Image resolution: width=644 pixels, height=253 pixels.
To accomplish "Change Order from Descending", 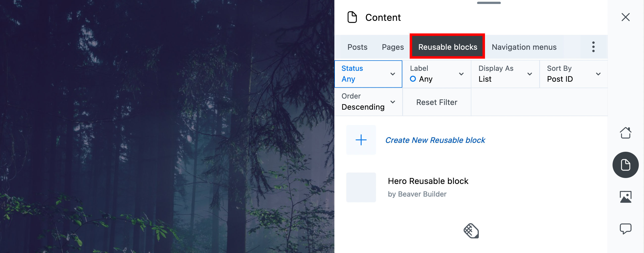I will (368, 102).
